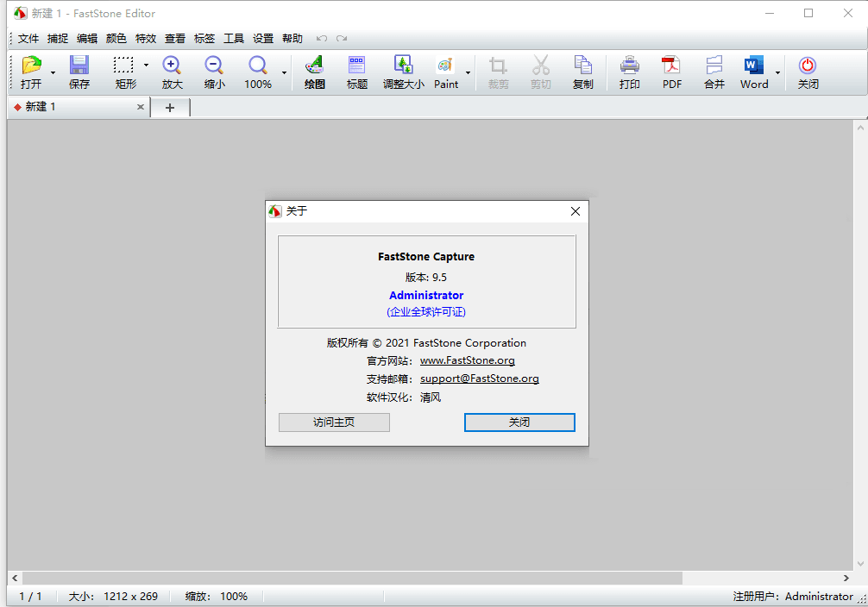Expand the Rectangle (矩形) selection dropdown arrow
The height and width of the screenshot is (607, 868).
[x=146, y=66]
